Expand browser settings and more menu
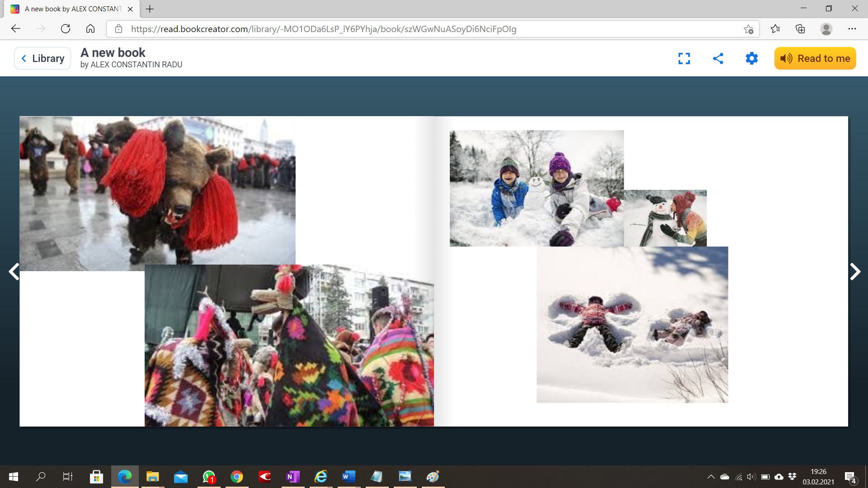The width and height of the screenshot is (868, 488). 852,29
